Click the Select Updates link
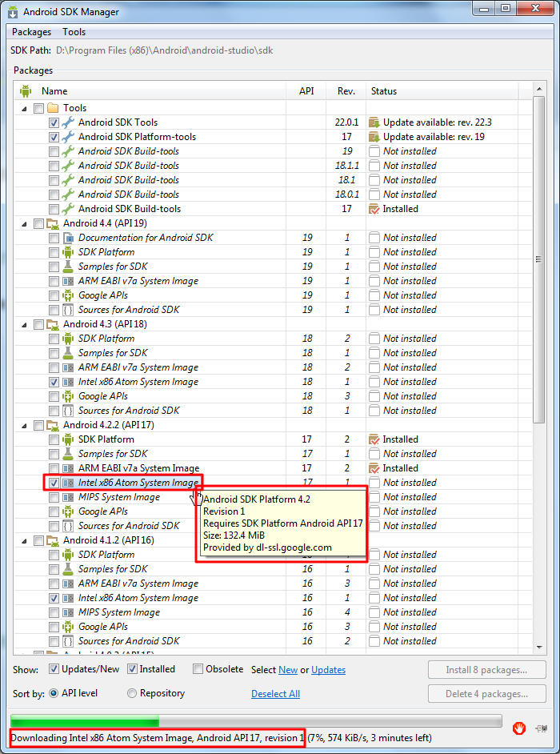This screenshot has height=754, width=560. tap(328, 670)
